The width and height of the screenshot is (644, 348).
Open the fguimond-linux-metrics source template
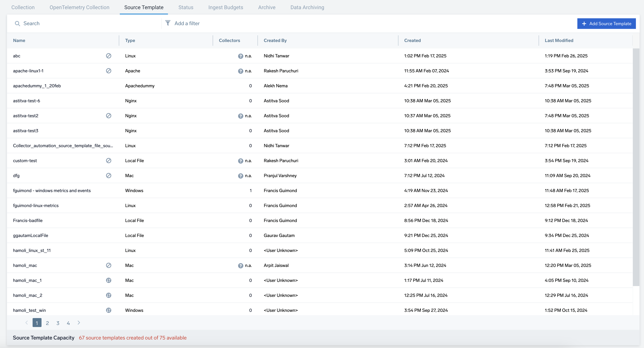coord(36,205)
